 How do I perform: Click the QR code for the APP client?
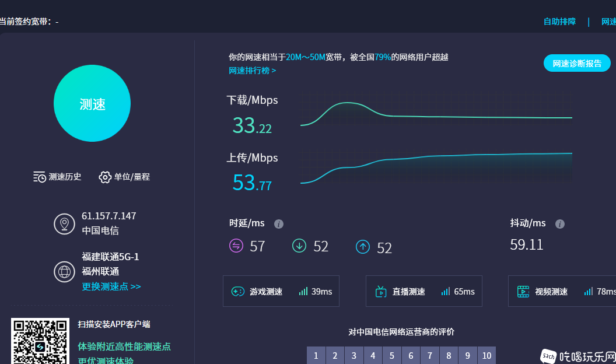40,341
